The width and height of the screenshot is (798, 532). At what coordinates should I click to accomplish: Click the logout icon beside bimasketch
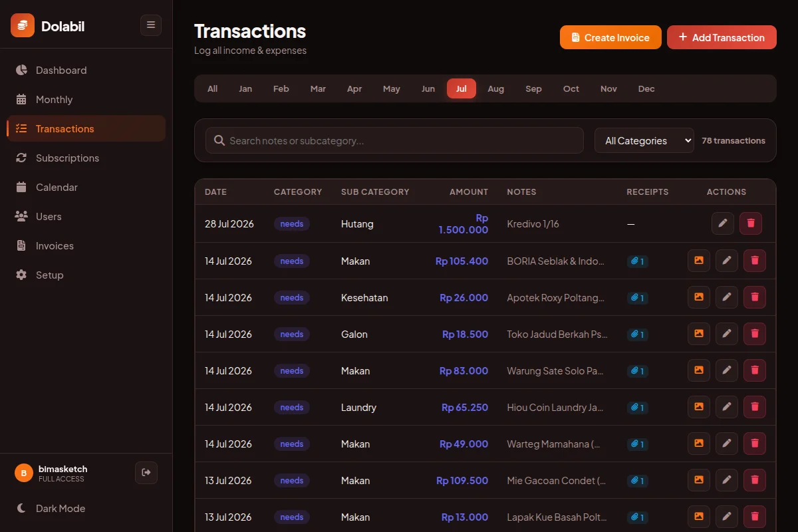146,473
